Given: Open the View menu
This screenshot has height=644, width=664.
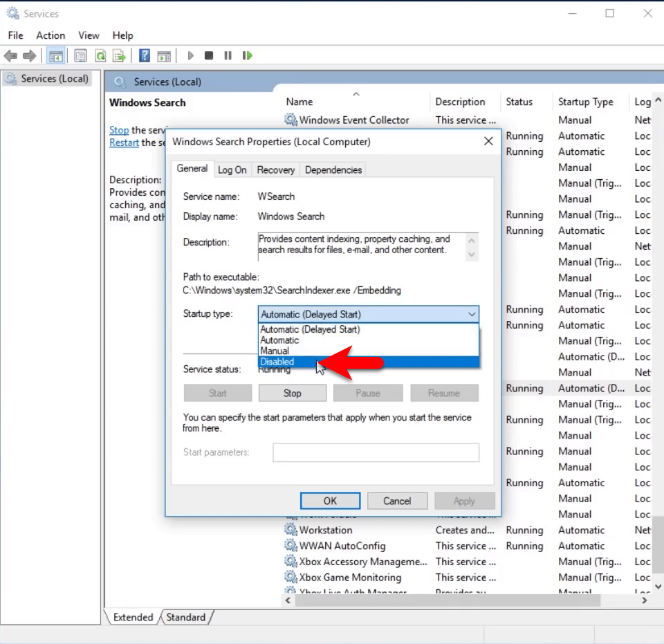Looking at the screenshot, I should pos(89,35).
